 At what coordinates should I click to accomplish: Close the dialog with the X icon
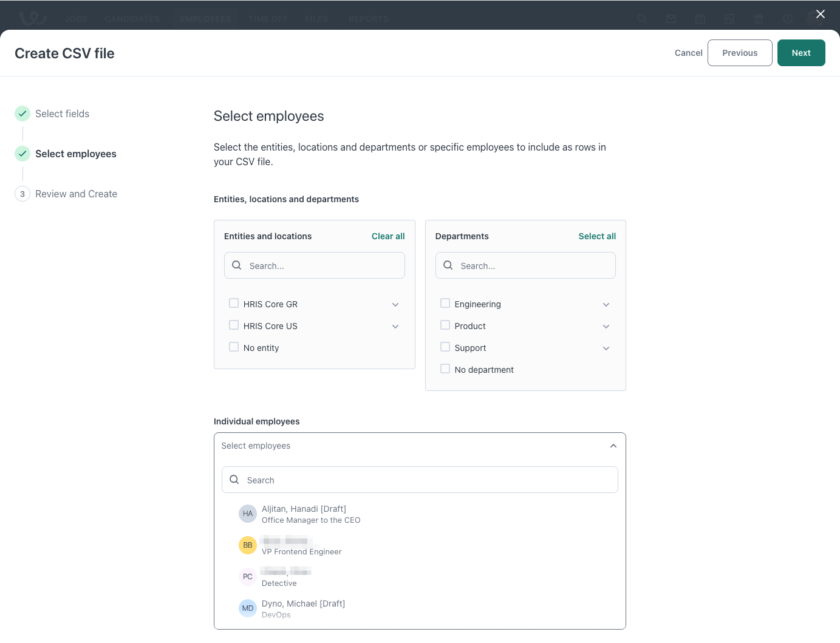pyautogui.click(x=820, y=14)
